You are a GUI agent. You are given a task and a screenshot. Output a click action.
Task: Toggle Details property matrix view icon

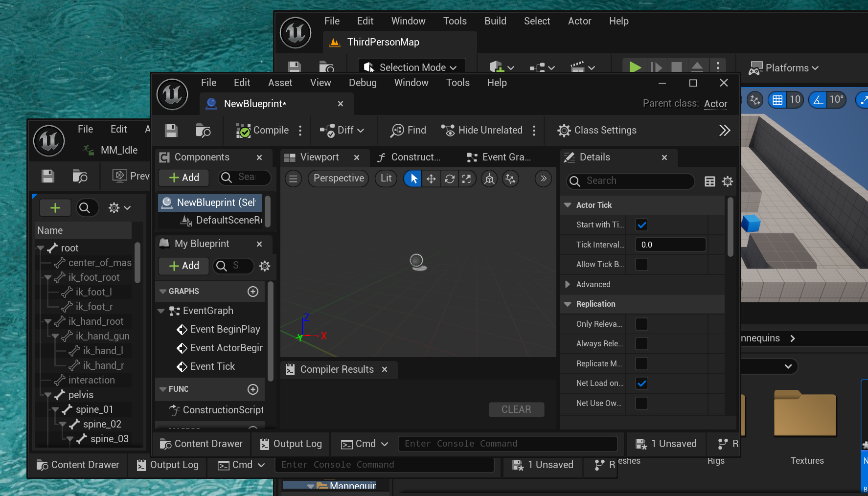[x=710, y=181]
